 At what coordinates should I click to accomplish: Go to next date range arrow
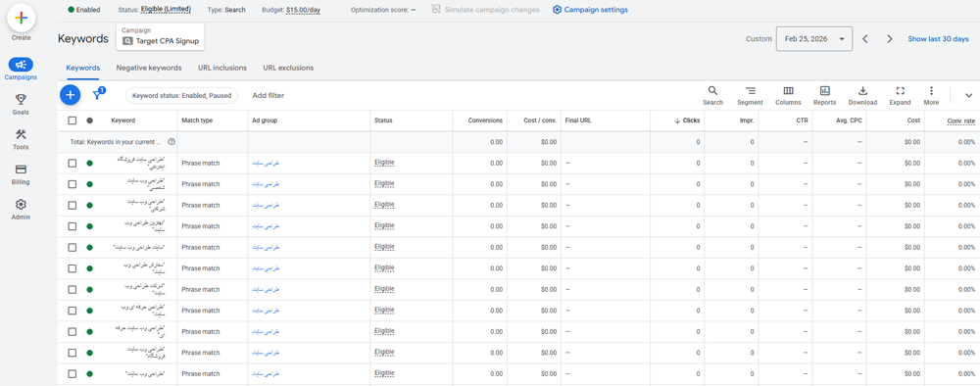tap(890, 39)
